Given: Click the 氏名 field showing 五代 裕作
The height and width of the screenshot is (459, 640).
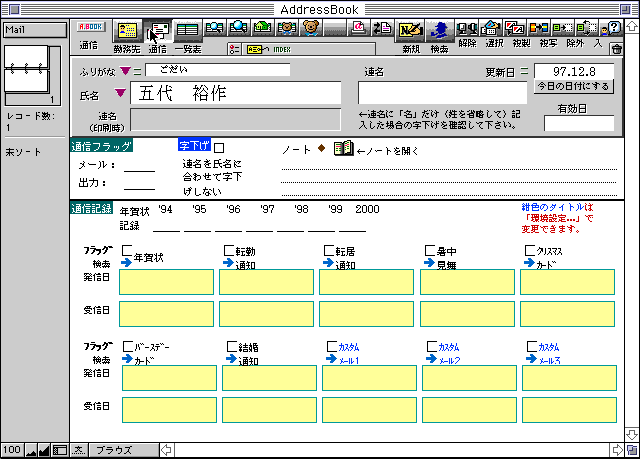Looking at the screenshot, I should 236,93.
